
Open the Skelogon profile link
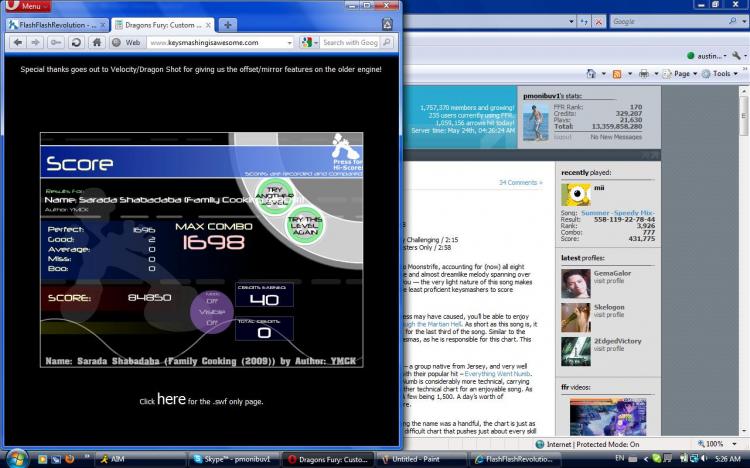pyautogui.click(x=609, y=307)
